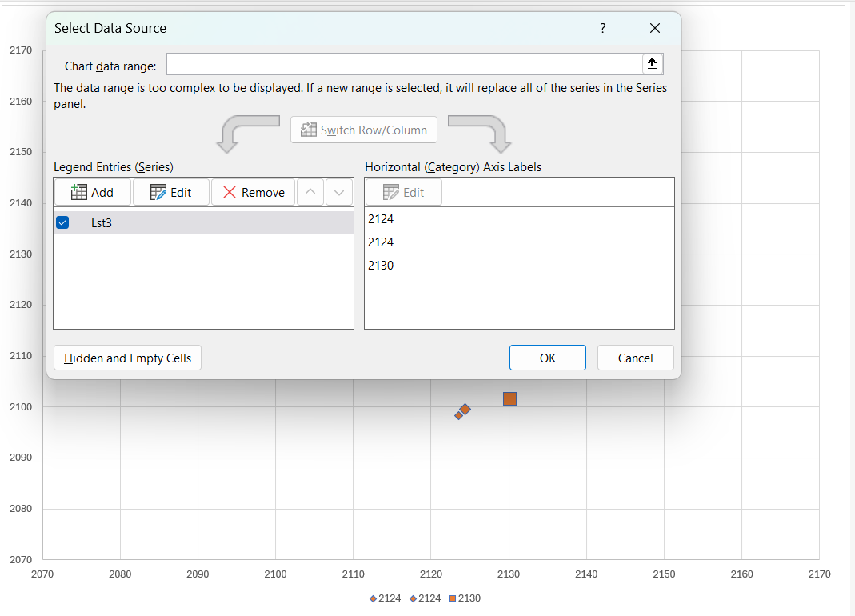Cancel the Select Data Source dialog
855x616 pixels.
(635, 358)
